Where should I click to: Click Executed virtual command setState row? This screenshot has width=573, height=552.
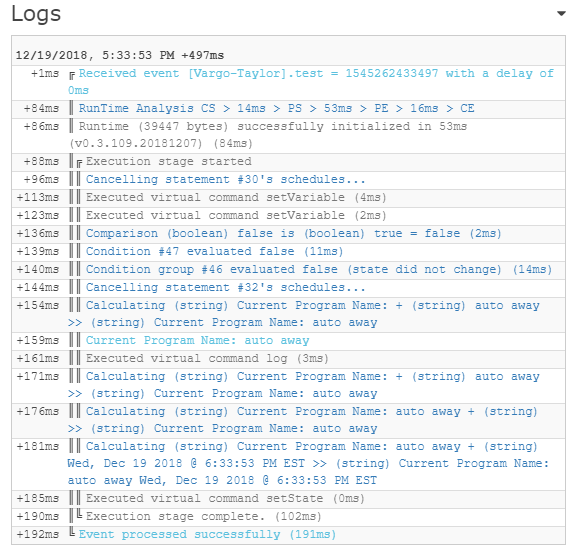(289, 499)
